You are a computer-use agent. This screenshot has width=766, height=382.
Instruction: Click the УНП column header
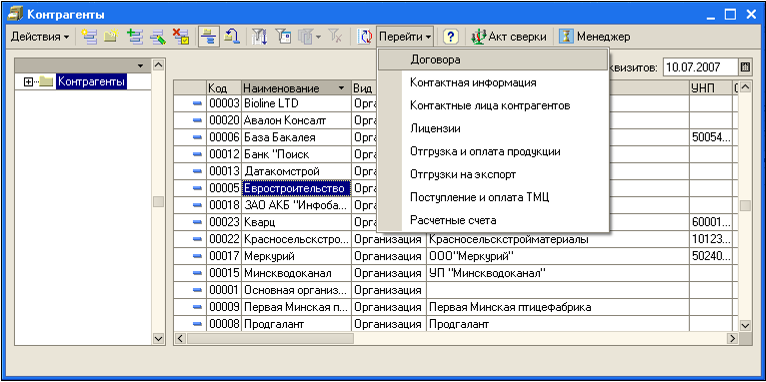tap(711, 88)
